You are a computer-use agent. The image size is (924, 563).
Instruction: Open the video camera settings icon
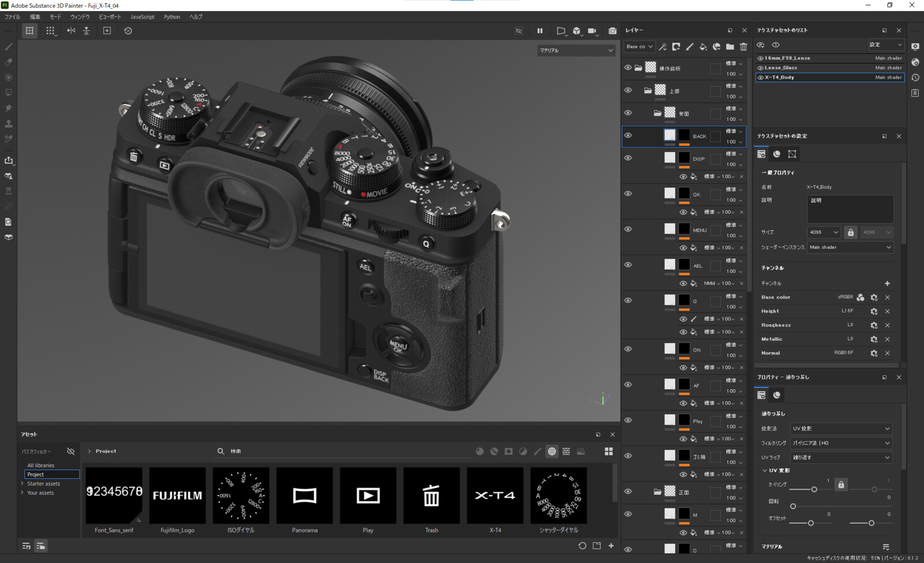pyautogui.click(x=593, y=31)
